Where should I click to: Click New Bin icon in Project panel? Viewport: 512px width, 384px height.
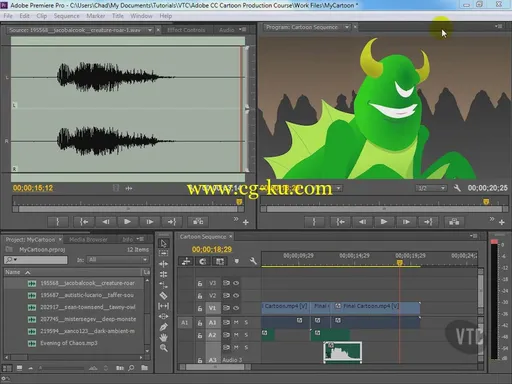click(x=144, y=368)
